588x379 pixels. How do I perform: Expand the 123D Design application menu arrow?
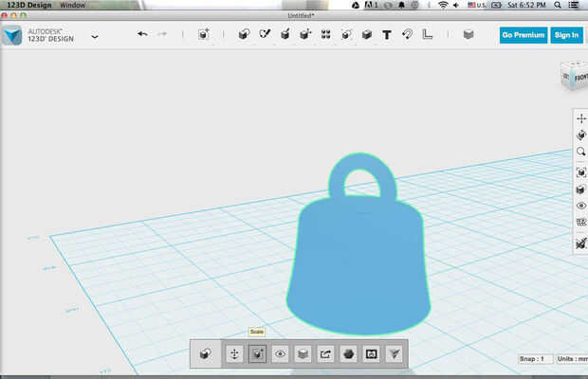[95, 36]
